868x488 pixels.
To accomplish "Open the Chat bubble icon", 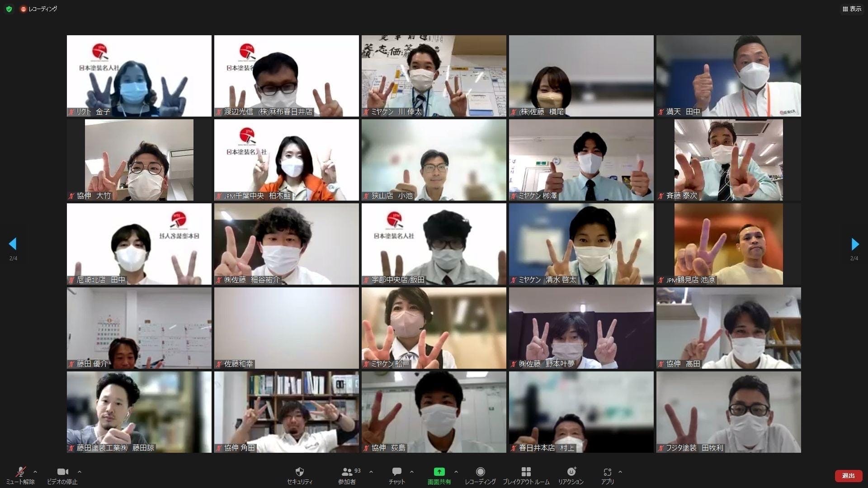I will pyautogui.click(x=396, y=472).
